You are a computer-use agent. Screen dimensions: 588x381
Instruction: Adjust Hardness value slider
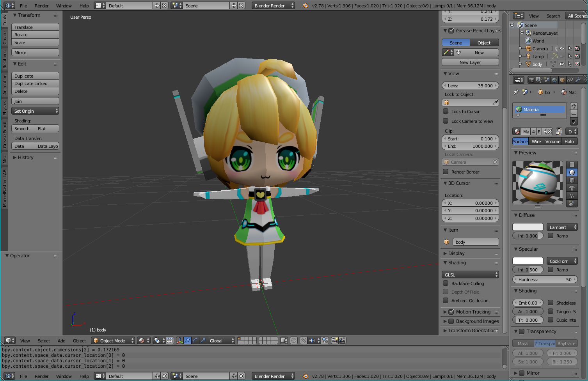(x=545, y=279)
